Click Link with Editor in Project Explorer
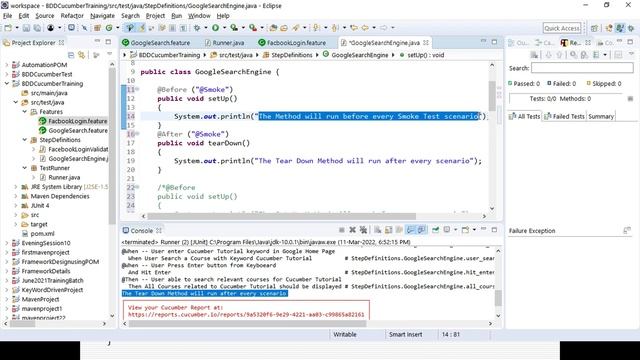 tap(82, 55)
